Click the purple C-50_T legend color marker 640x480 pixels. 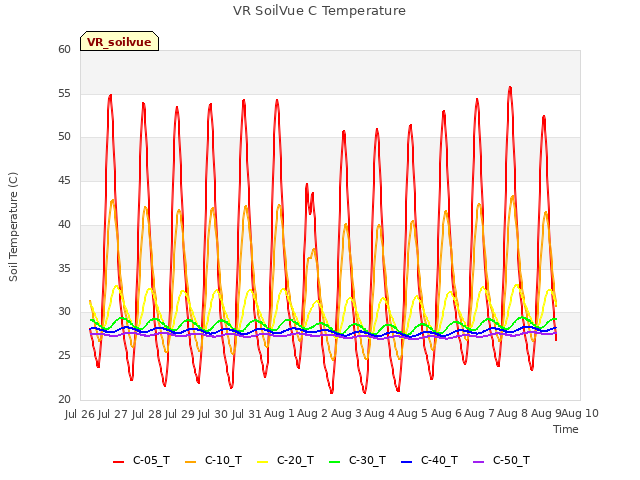tap(478, 462)
